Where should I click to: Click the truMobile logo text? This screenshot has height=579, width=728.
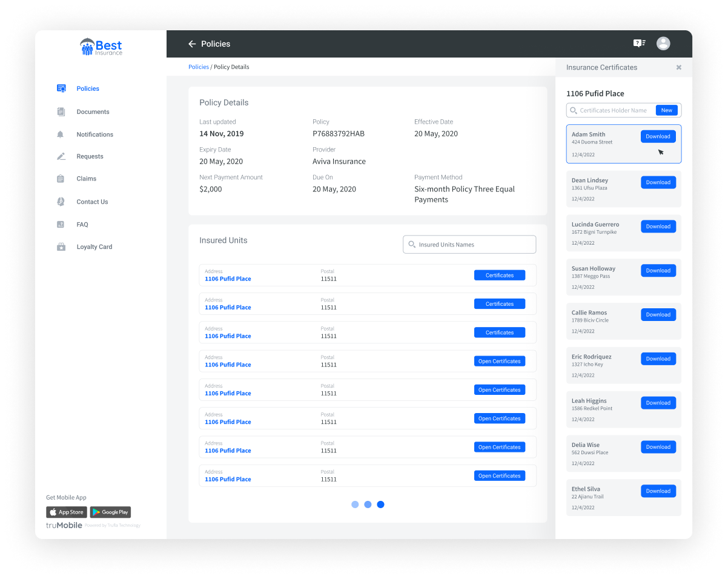click(x=64, y=525)
